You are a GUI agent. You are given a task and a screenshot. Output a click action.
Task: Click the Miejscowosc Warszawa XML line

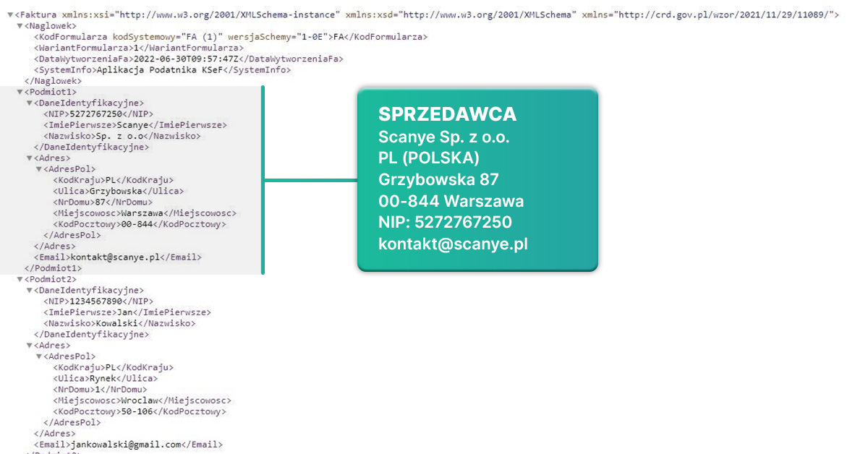pos(145,213)
